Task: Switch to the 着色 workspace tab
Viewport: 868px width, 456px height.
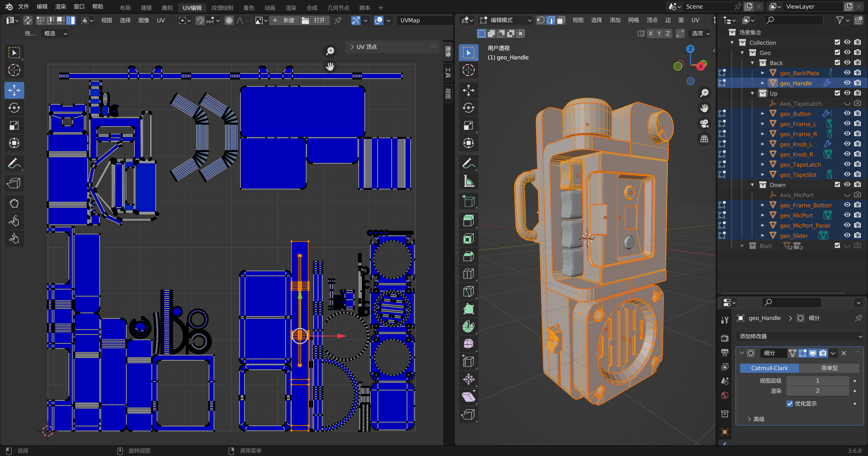Action: [x=249, y=7]
